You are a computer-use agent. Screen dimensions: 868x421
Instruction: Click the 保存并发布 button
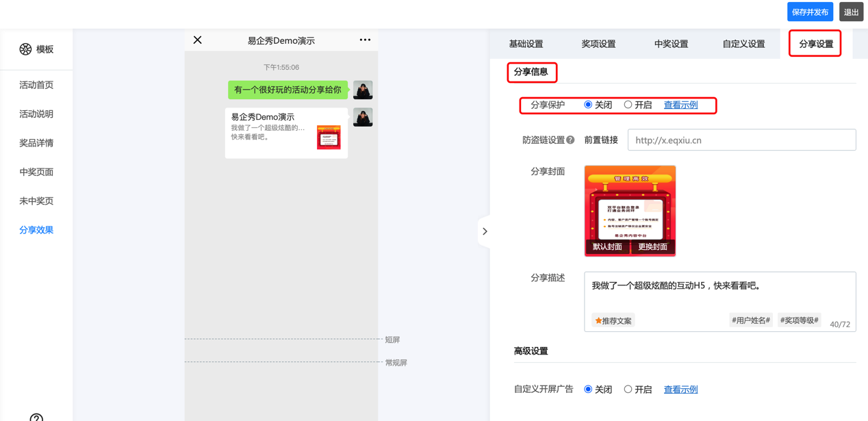click(810, 12)
